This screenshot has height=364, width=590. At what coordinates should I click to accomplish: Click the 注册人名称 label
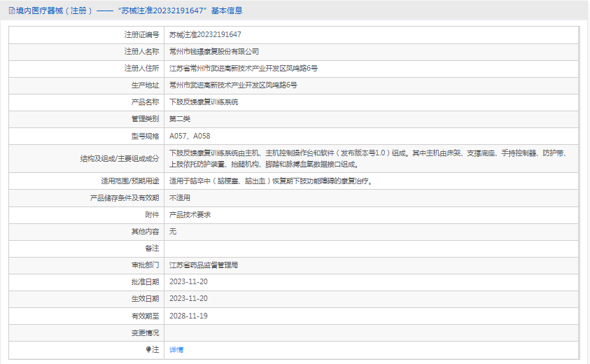(141, 52)
